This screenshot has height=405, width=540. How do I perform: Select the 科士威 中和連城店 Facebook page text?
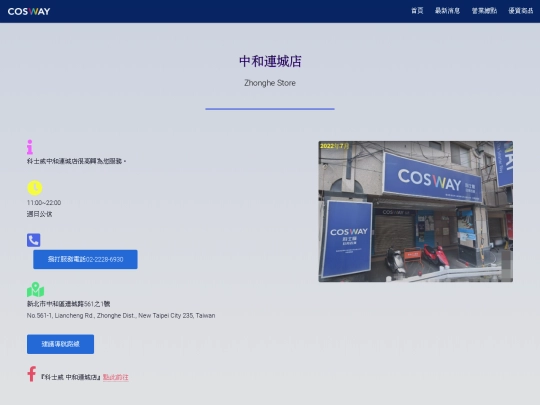71,377
